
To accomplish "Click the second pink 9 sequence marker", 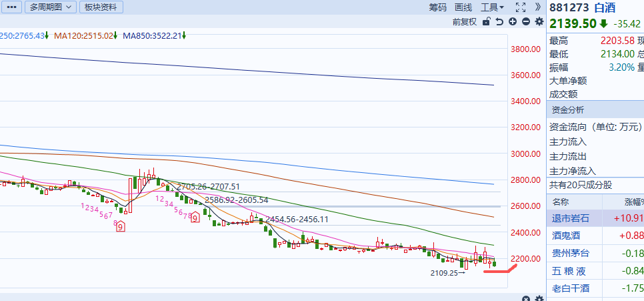I will click(195, 217).
